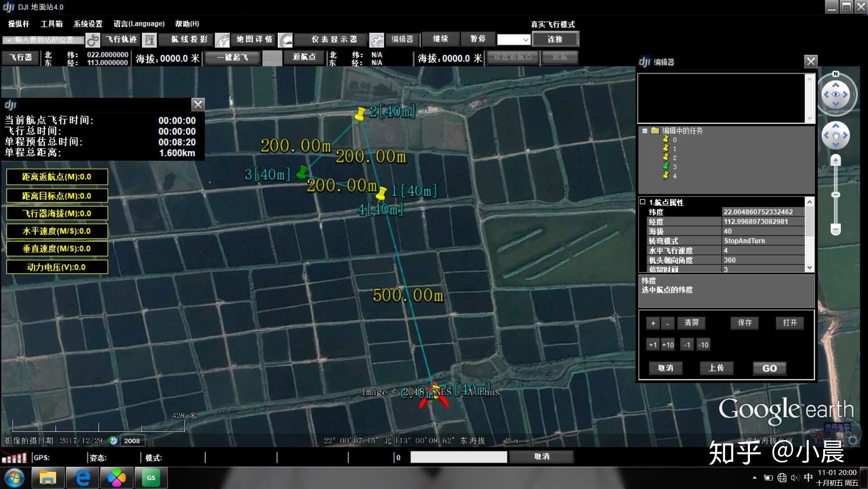Screen dimensions: 868x489
Task: Click the map details (地图详情) icon
Action: [222, 40]
